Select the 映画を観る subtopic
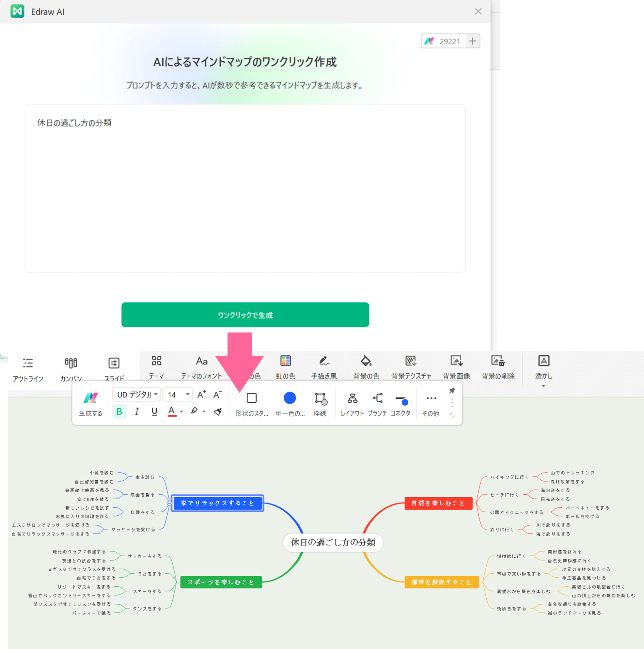The width and height of the screenshot is (644, 649). 143,494
